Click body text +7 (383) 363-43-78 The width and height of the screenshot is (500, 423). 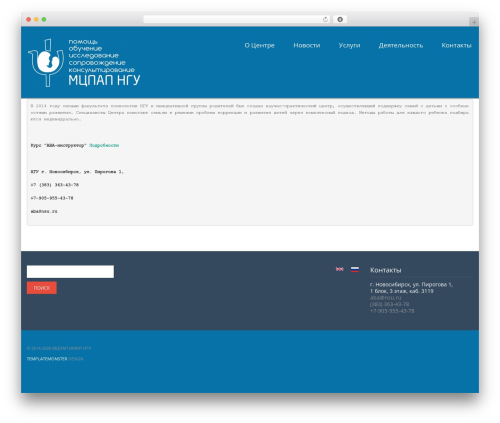coord(55,185)
